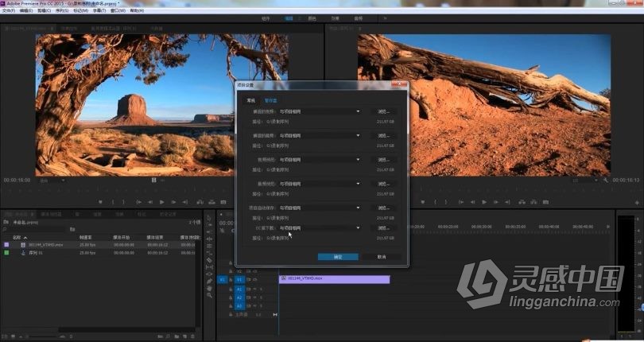
Task: Expand the workspace overflow chevron
Action: pyautogui.click(x=385, y=18)
